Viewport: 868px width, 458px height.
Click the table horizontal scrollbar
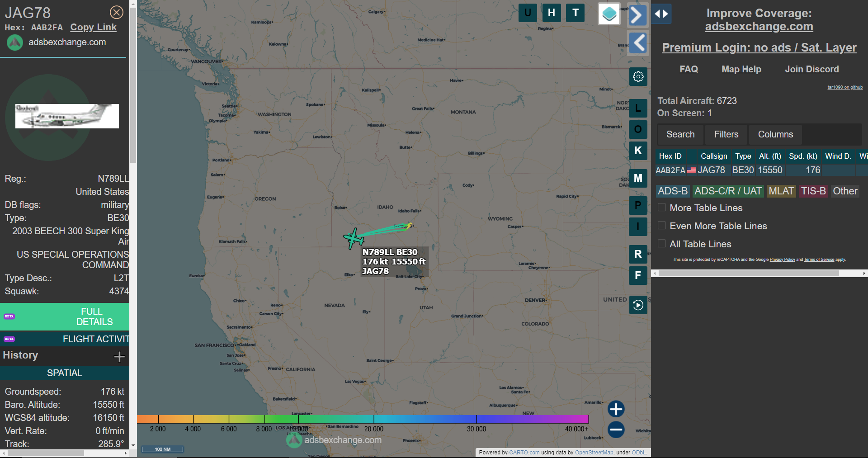[x=749, y=274]
